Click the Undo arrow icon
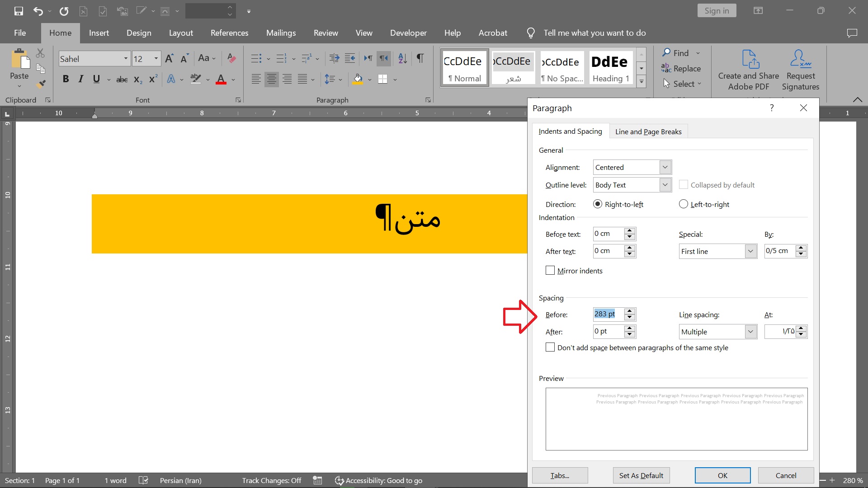The image size is (868, 488). [x=38, y=11]
